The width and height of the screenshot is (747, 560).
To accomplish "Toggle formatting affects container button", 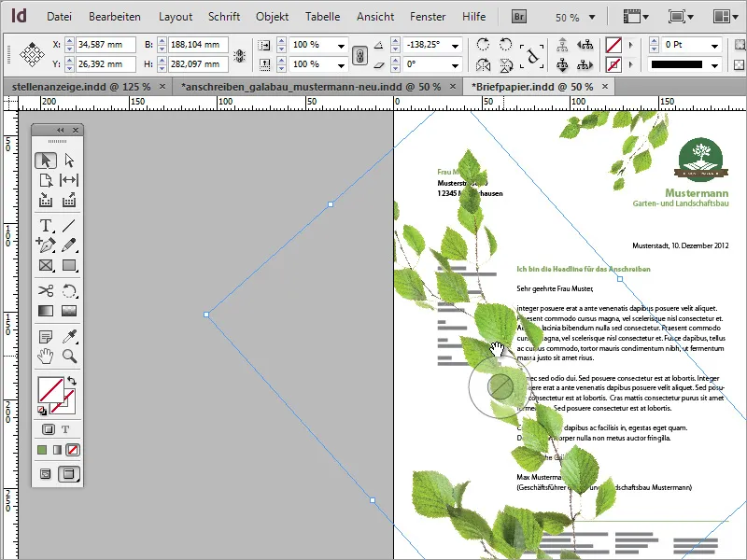I will (49, 429).
